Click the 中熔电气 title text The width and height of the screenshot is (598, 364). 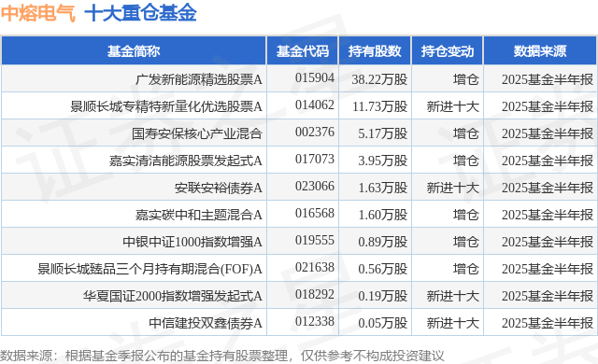(38, 13)
